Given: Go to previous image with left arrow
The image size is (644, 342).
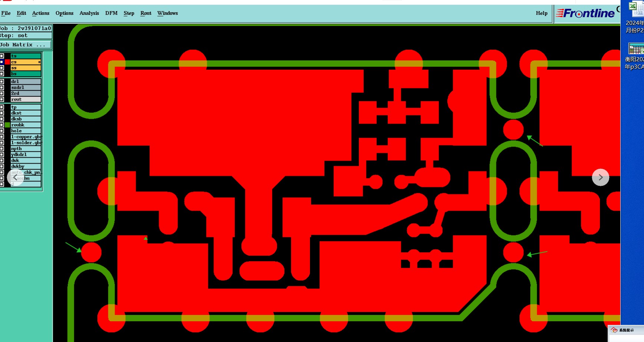Looking at the screenshot, I should pyautogui.click(x=15, y=177).
